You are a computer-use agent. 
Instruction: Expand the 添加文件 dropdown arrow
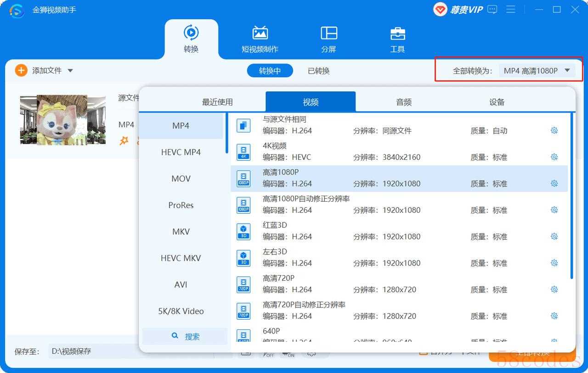70,71
